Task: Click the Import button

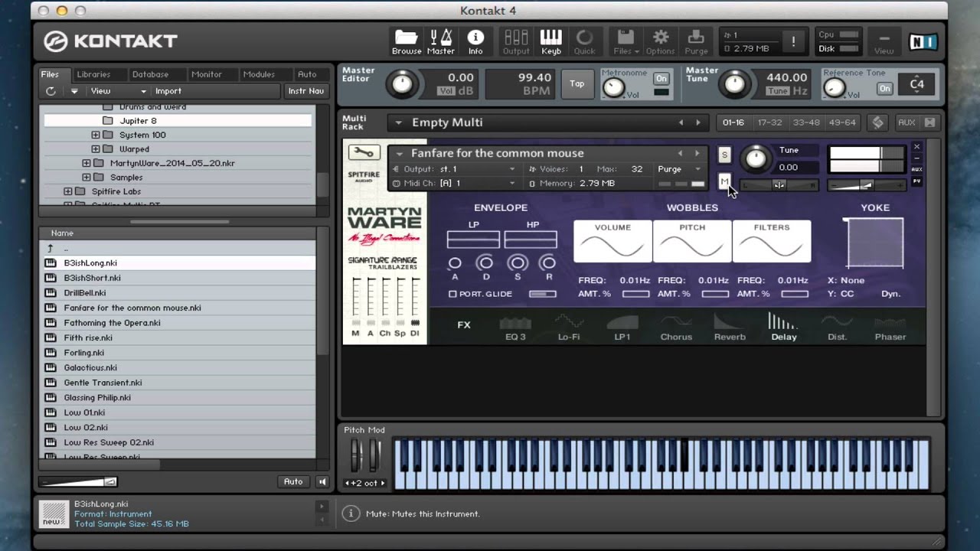Action: click(168, 91)
